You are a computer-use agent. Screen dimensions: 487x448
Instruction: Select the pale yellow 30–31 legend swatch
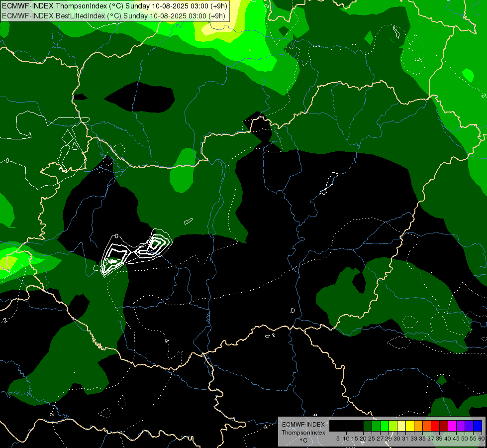401,426
